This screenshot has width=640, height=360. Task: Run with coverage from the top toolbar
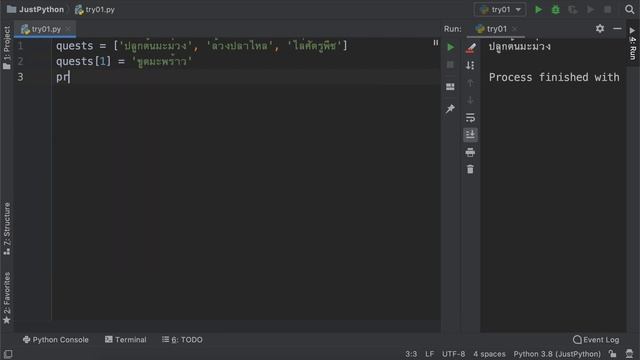(573, 9)
